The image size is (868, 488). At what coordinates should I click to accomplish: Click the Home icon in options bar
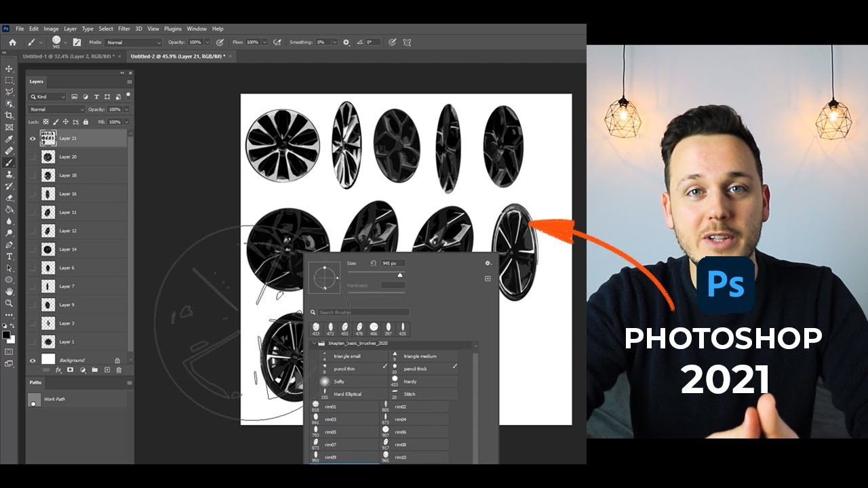coord(12,42)
